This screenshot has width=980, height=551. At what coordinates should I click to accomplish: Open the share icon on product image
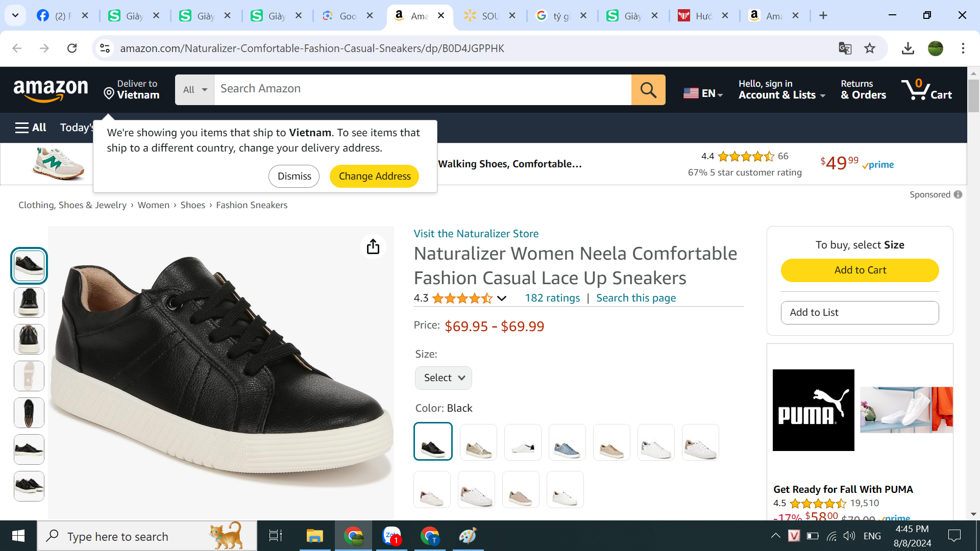click(x=373, y=247)
